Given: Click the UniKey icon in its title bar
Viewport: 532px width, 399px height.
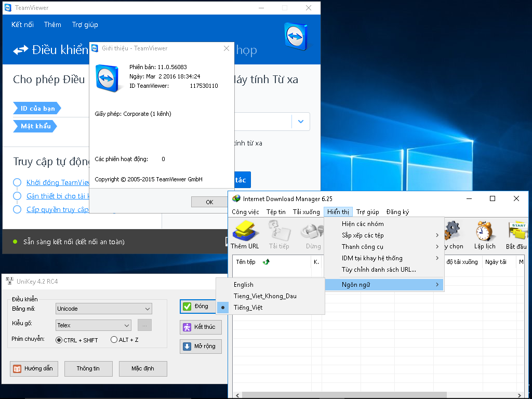Looking at the screenshot, I should (x=9, y=281).
